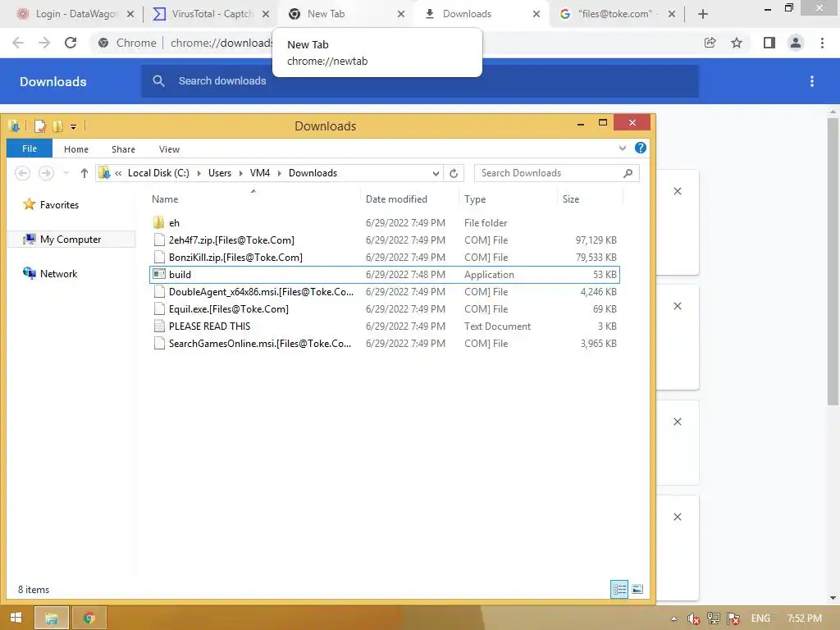Open the Home ribbon tab

76,149
